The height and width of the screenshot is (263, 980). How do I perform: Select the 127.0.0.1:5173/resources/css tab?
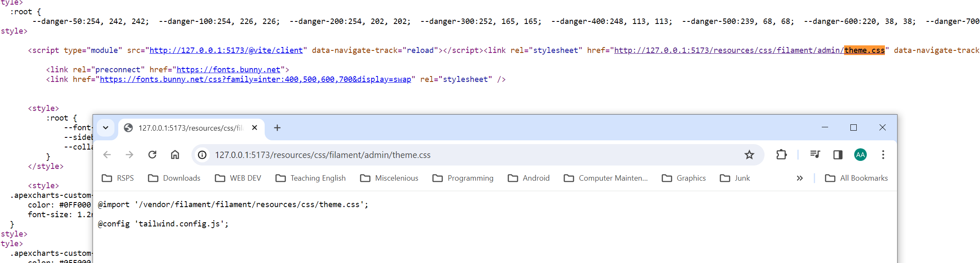[x=191, y=128]
